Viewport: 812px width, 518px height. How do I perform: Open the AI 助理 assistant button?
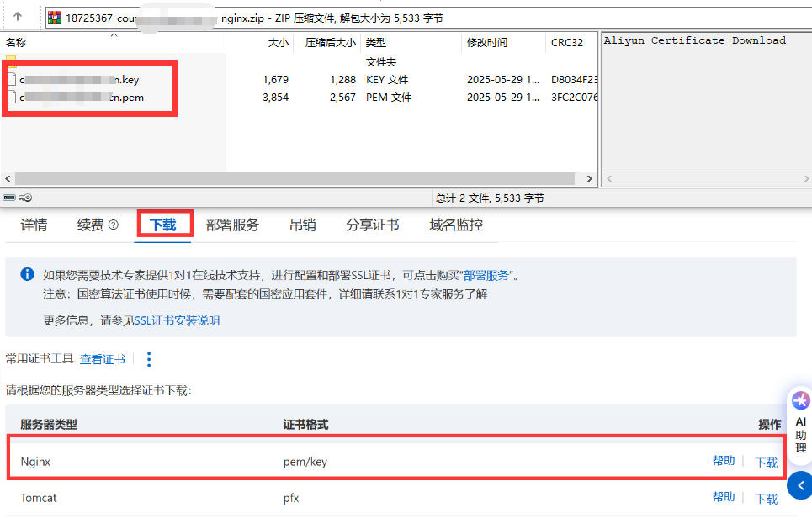point(800,422)
